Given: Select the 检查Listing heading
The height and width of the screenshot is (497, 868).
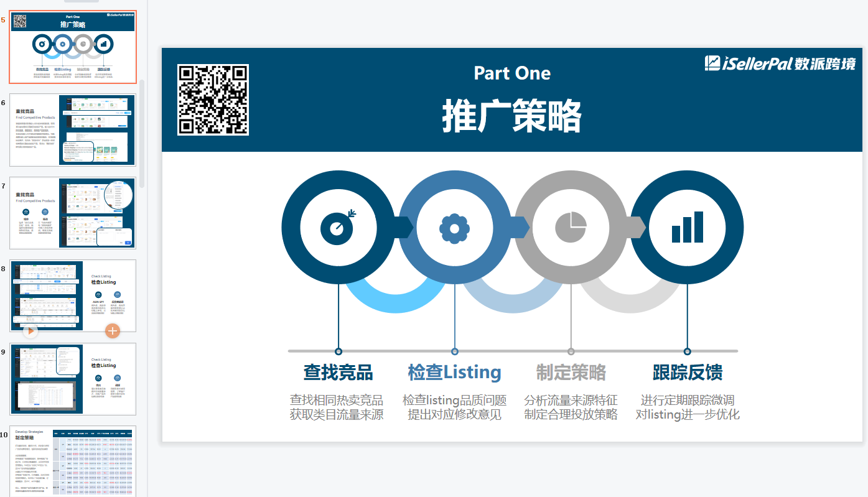Looking at the screenshot, I should tap(454, 373).
